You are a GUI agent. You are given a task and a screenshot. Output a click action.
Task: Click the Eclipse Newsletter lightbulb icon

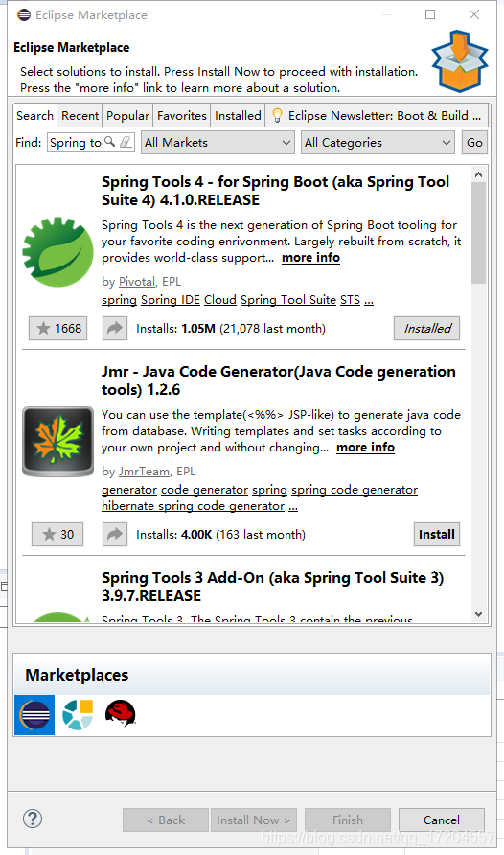[x=277, y=115]
